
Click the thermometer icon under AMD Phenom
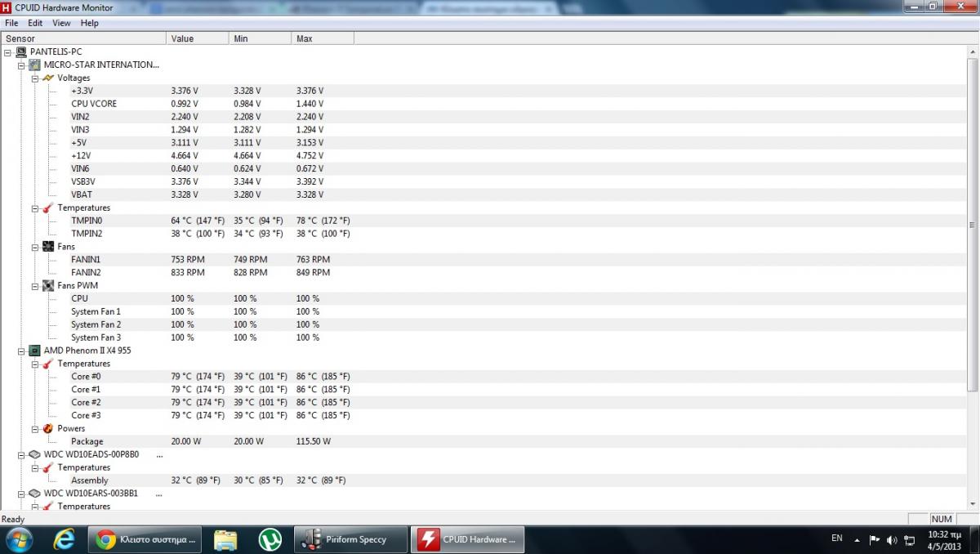tap(48, 364)
